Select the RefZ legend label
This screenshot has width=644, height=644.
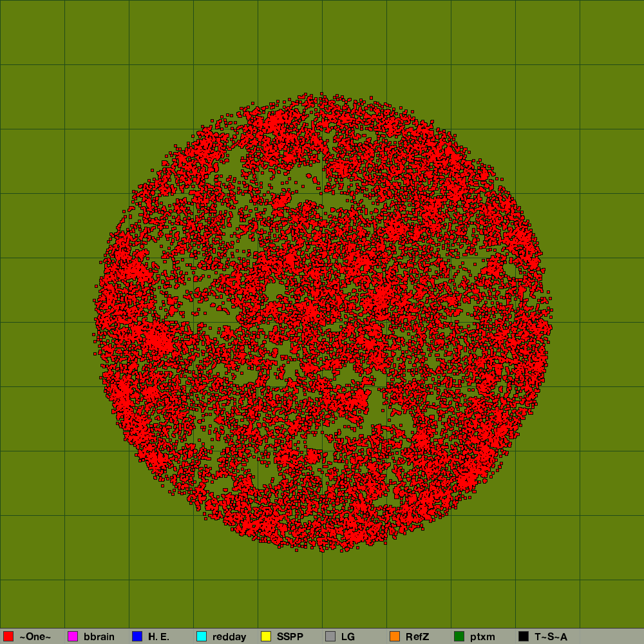(x=417, y=637)
